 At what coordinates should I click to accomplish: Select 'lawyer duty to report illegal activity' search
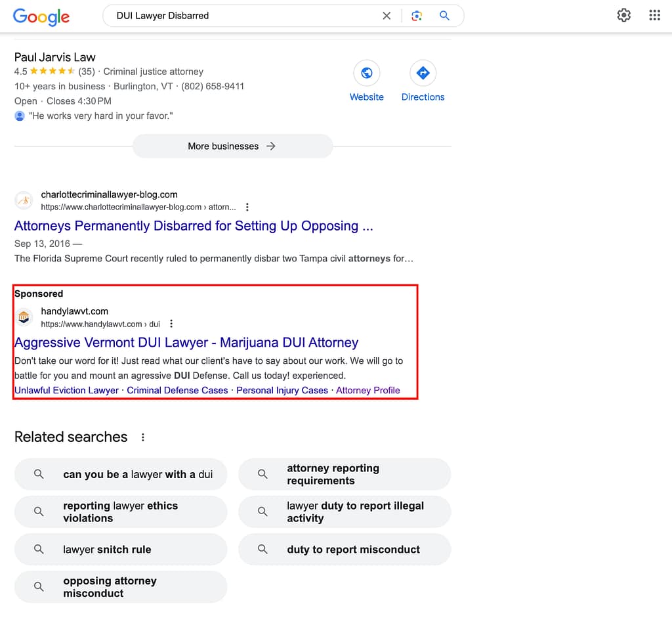click(345, 512)
